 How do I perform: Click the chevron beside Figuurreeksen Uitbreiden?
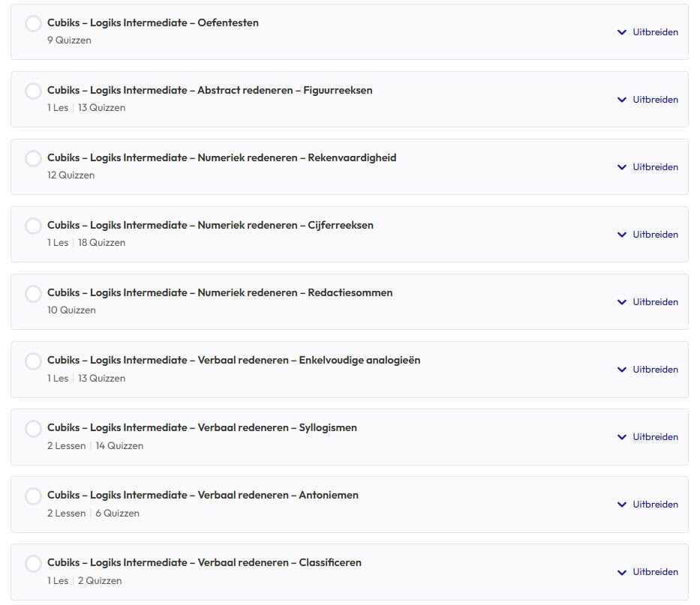(621, 100)
